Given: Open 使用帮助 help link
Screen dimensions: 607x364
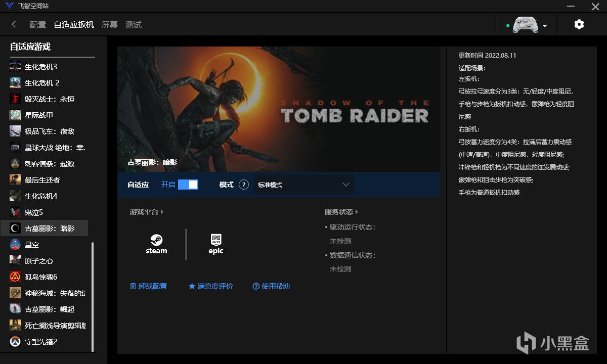Looking at the screenshot, I should [x=271, y=286].
